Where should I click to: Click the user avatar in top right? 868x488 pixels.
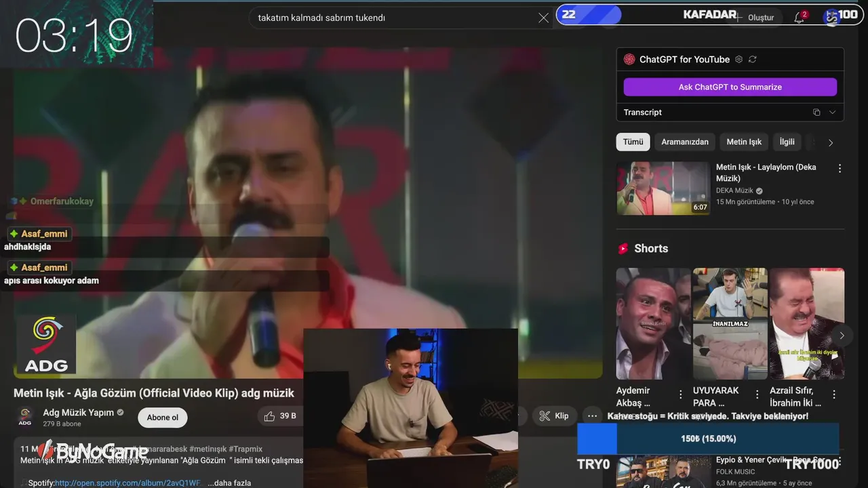point(831,18)
